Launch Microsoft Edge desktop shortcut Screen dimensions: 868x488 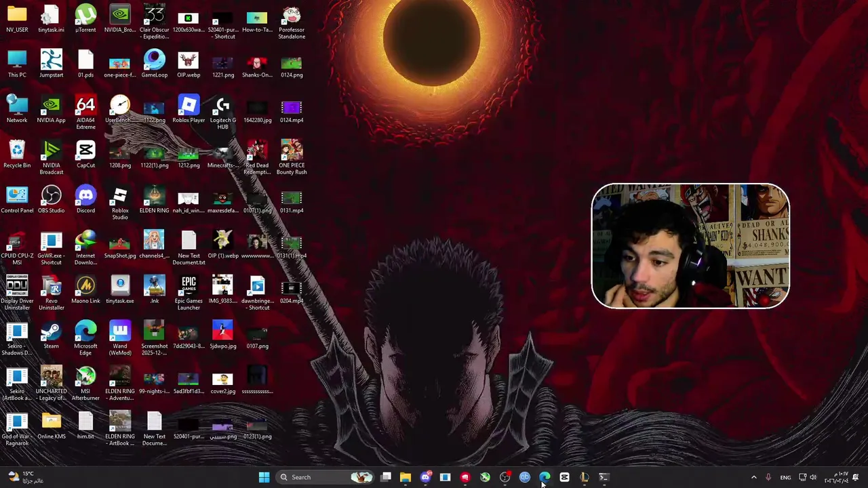coord(85,338)
